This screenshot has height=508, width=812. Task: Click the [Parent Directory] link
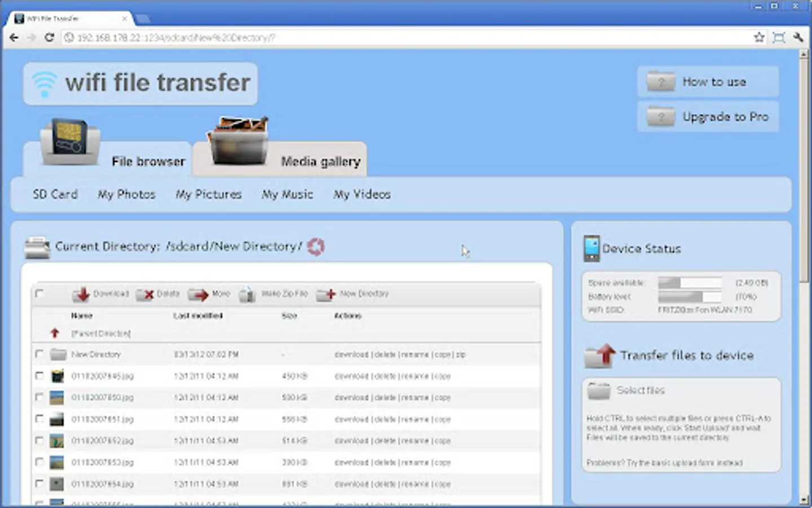click(101, 334)
